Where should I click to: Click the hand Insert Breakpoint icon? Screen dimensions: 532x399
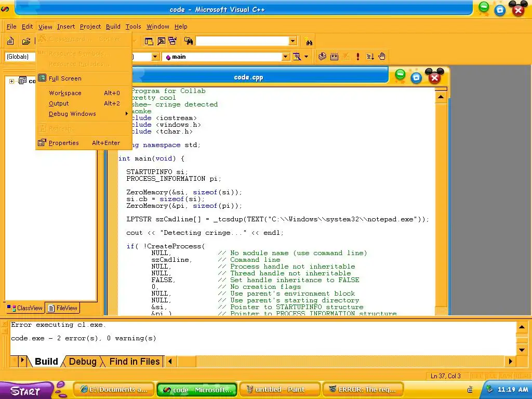point(382,56)
